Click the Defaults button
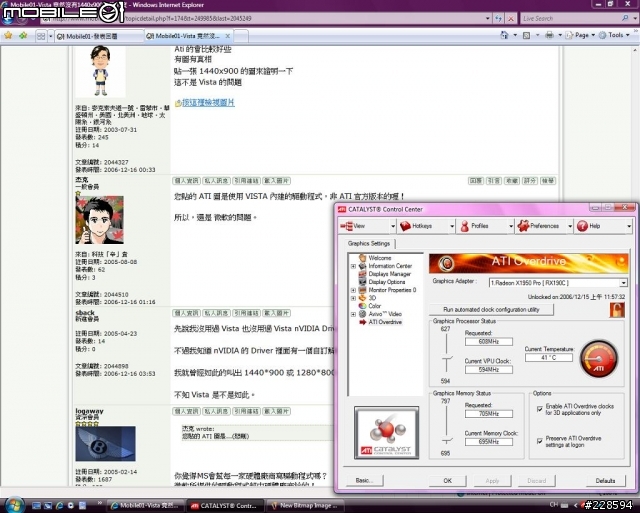Screen dimensions: 640x513 coord(605,480)
